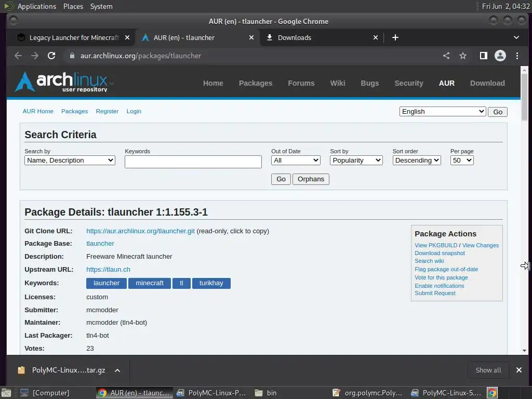Click the AUR Home link

point(38,111)
